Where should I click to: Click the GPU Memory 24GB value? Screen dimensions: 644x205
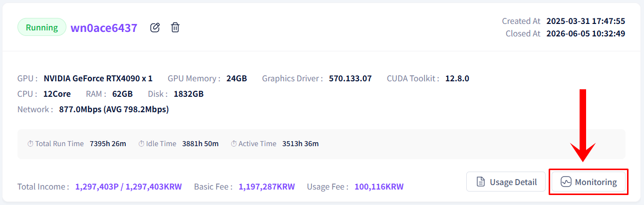coord(237,78)
